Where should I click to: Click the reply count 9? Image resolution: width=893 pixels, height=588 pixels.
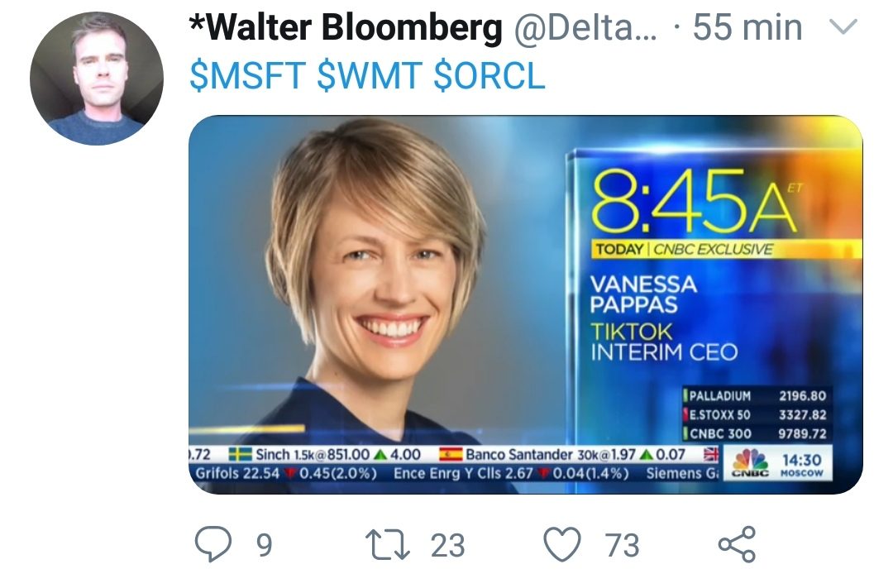point(264,546)
